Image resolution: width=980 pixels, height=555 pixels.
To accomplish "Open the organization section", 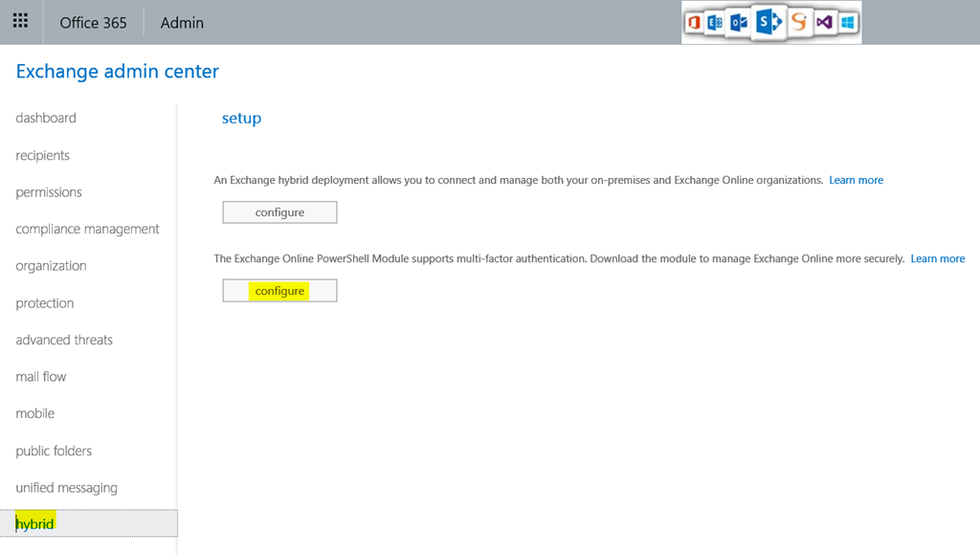I will [x=52, y=266].
